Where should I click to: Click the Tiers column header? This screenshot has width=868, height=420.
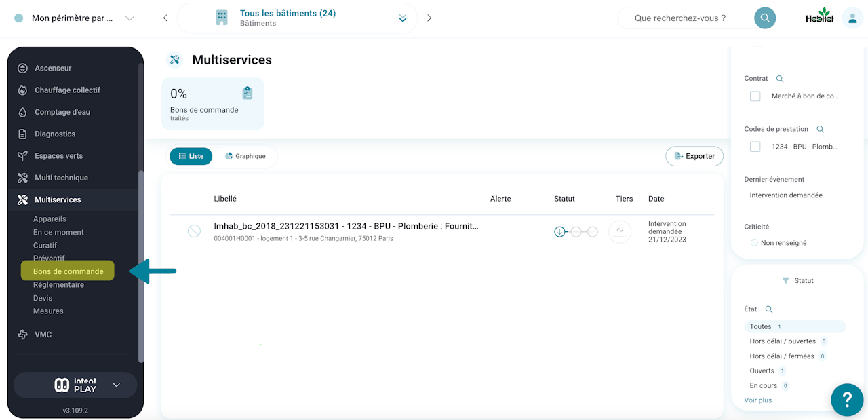click(x=624, y=199)
